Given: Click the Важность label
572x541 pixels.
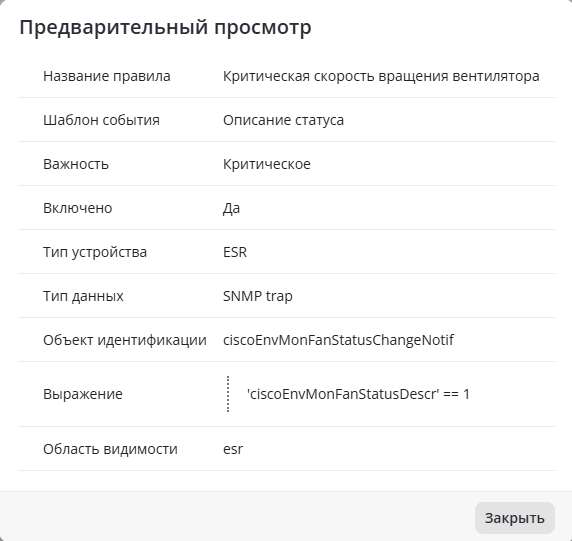Looking at the screenshot, I should [x=76, y=164].
